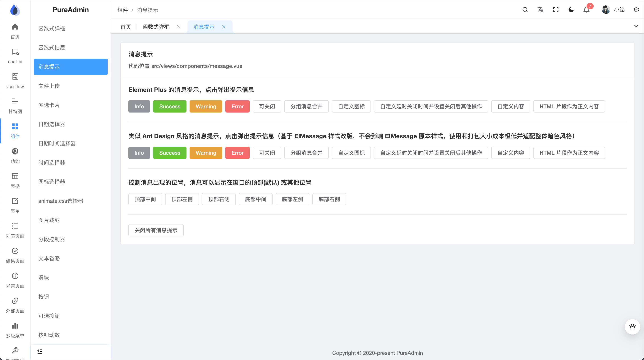Switch to the 首页 tab

pos(126,27)
